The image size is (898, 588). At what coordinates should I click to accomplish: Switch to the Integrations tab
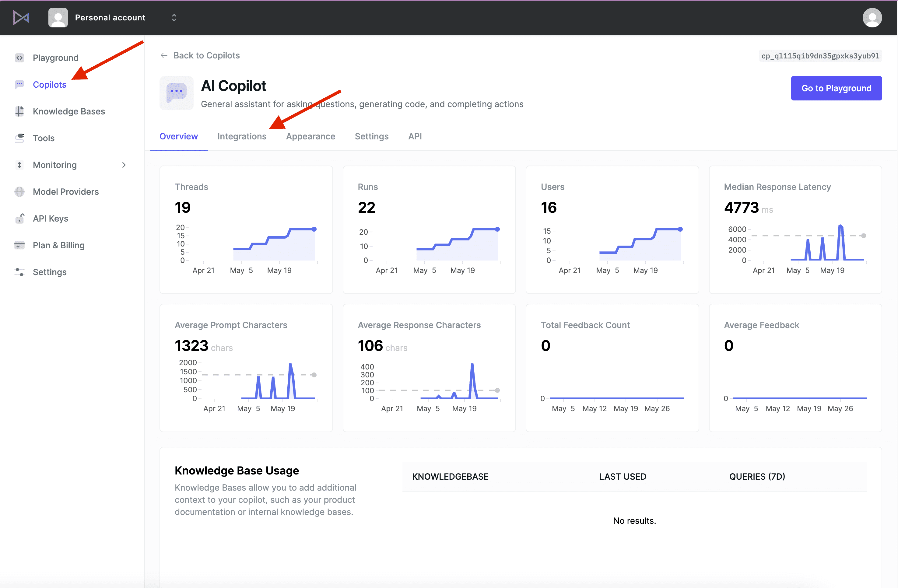tap(242, 137)
